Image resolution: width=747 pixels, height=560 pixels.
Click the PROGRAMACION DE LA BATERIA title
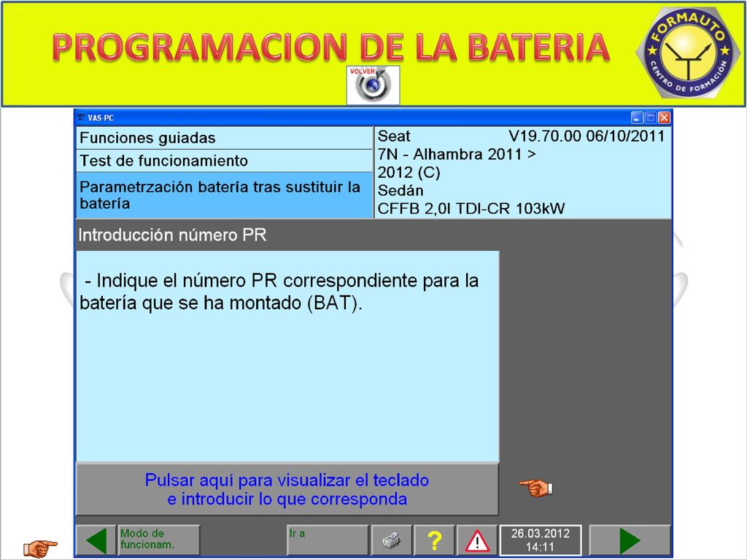pyautogui.click(x=330, y=47)
